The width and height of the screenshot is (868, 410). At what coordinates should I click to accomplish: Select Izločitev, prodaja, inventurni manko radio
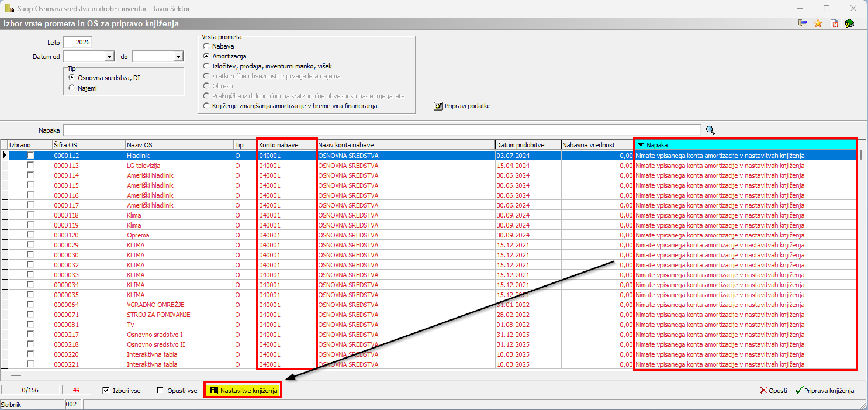point(205,66)
